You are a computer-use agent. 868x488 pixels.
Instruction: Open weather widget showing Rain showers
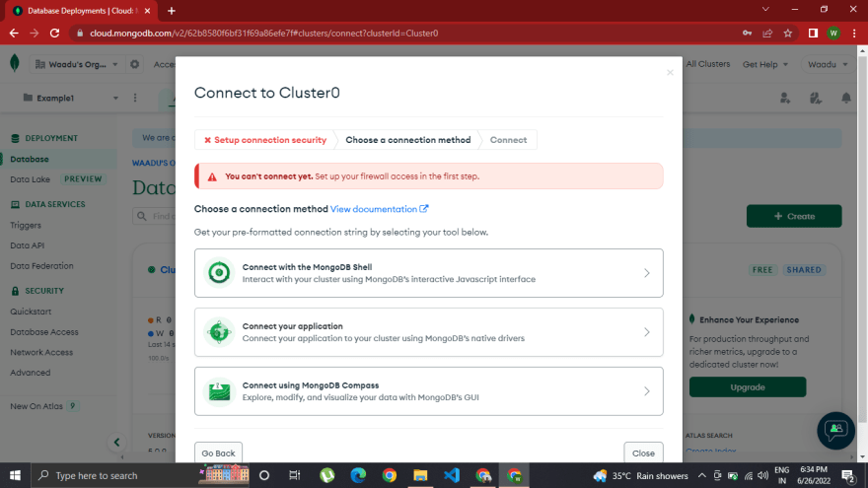pos(640,475)
